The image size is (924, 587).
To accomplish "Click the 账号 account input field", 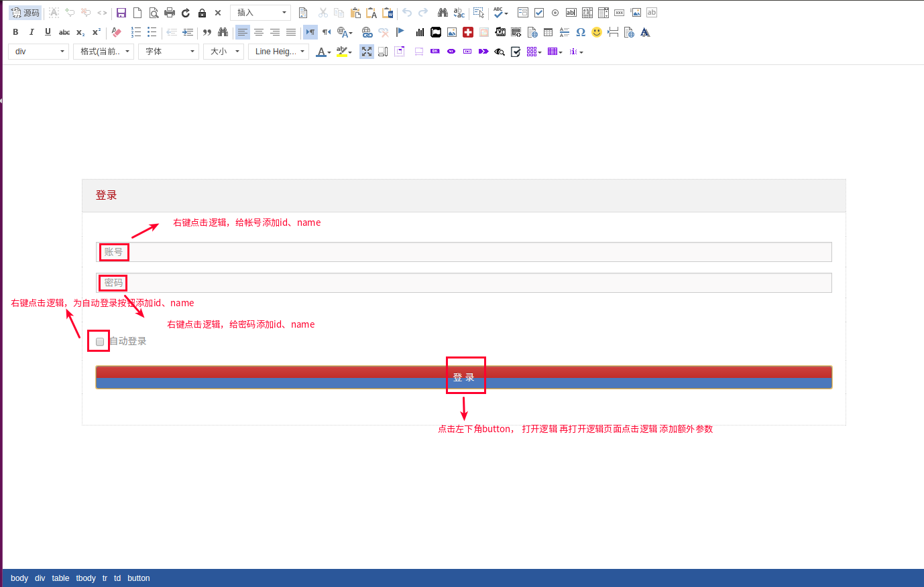I will pos(463,252).
